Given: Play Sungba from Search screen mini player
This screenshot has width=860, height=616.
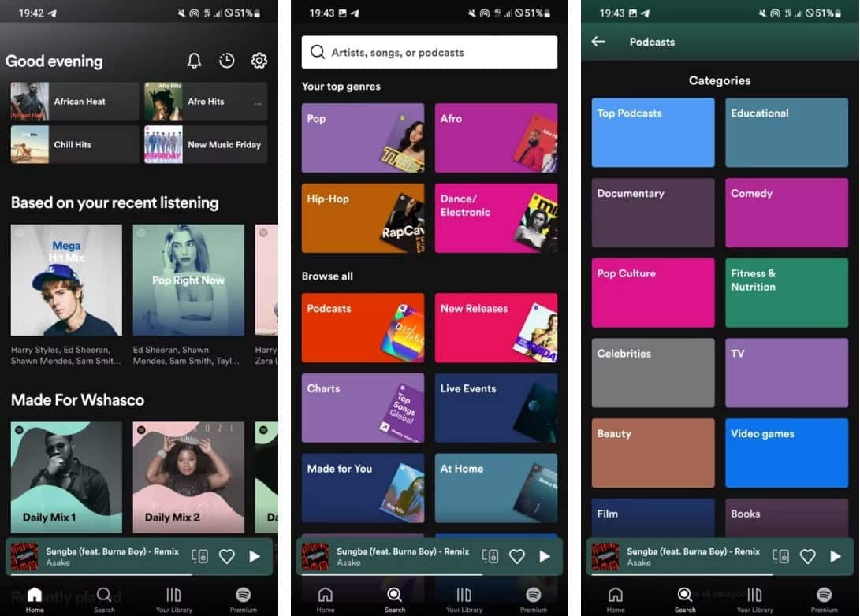Looking at the screenshot, I should pyautogui.click(x=545, y=556).
